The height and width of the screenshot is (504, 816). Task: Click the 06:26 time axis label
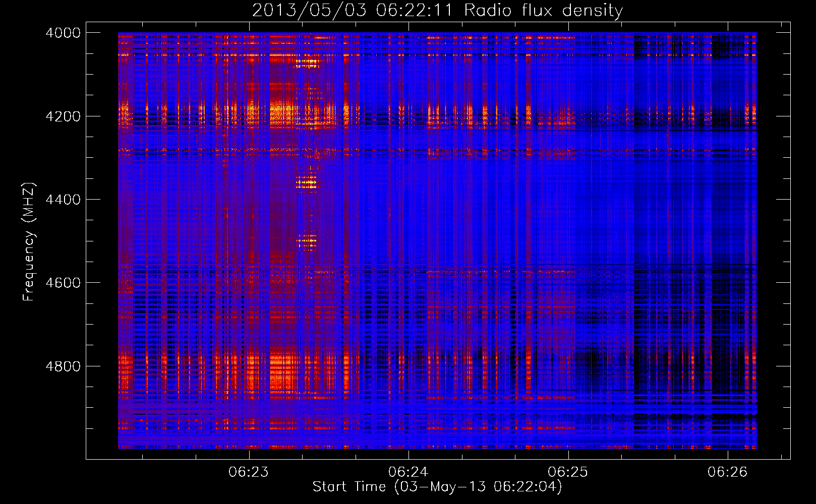pyautogui.click(x=728, y=472)
